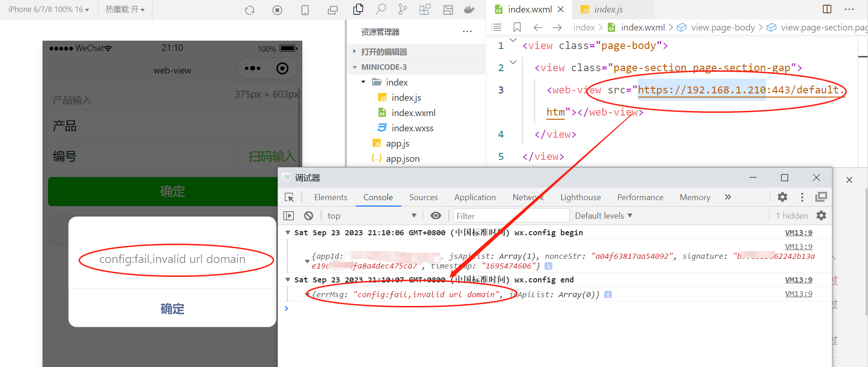
Task: Open debugger customize vertical dots menu
Action: pos(802,197)
